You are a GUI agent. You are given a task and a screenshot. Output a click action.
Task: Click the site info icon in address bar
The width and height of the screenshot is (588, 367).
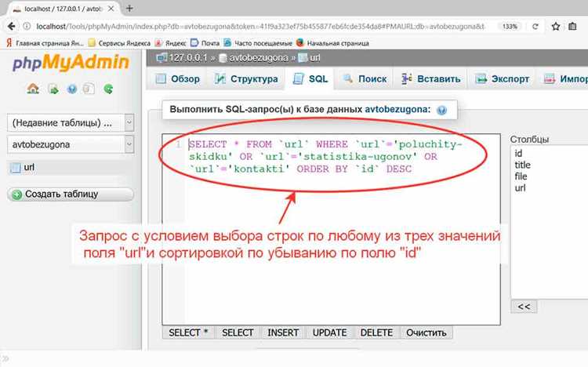(27, 26)
